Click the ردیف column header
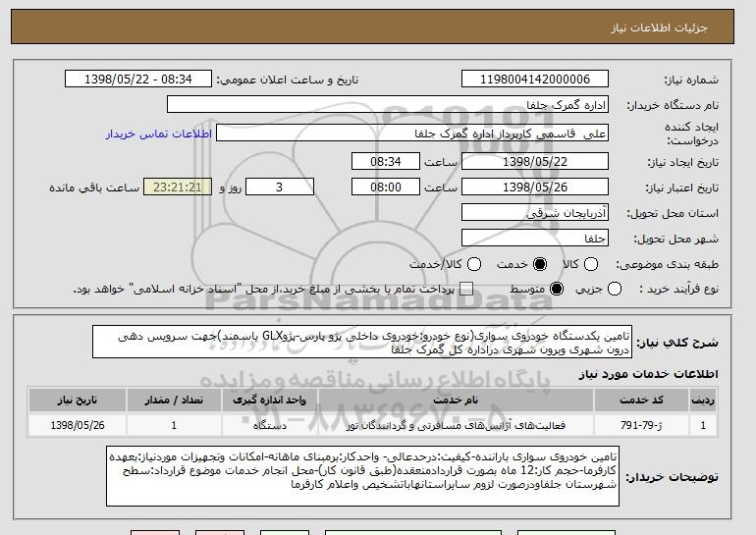 pyautogui.click(x=703, y=401)
